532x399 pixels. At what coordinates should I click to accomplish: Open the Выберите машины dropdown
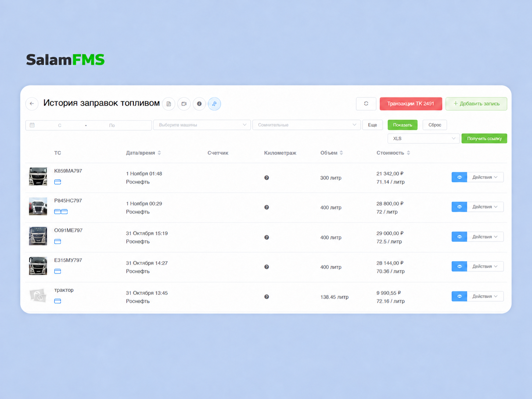202,125
